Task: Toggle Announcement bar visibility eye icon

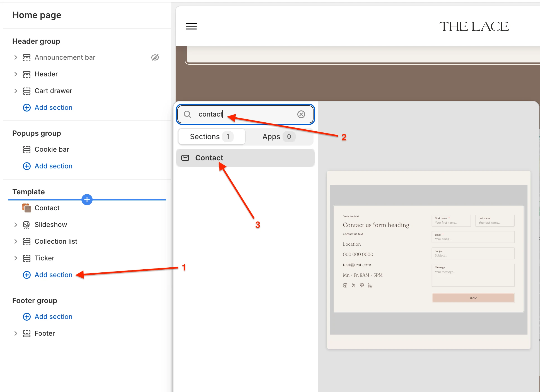Action: pos(155,57)
